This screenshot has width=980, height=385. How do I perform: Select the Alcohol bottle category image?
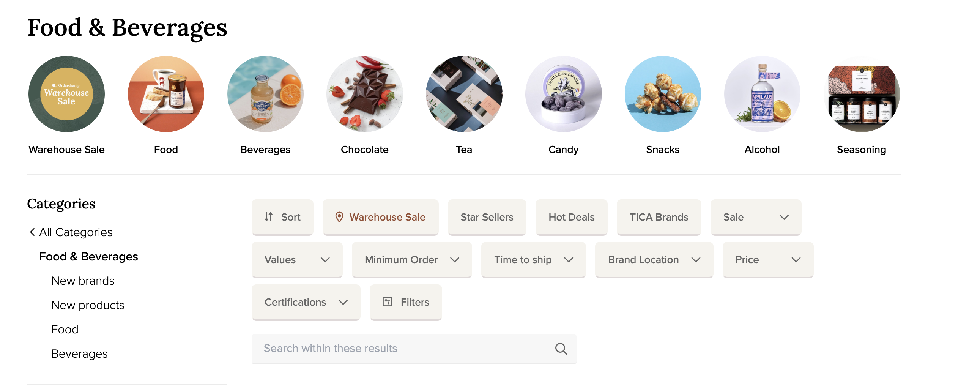(762, 94)
